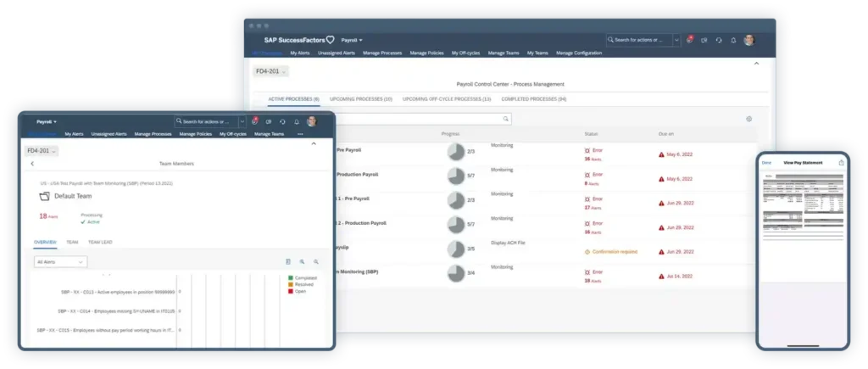Open to-do icon with badge in desktop window

pos(689,40)
